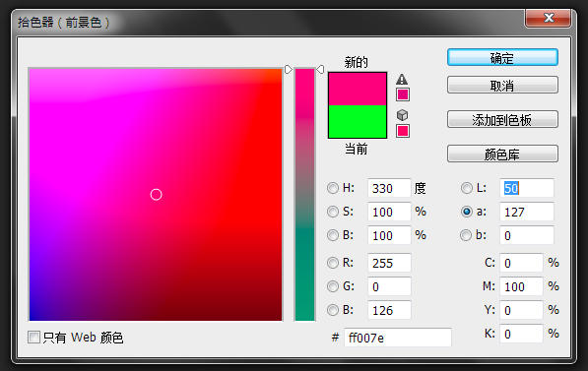Select the R red radio button

tap(333, 263)
